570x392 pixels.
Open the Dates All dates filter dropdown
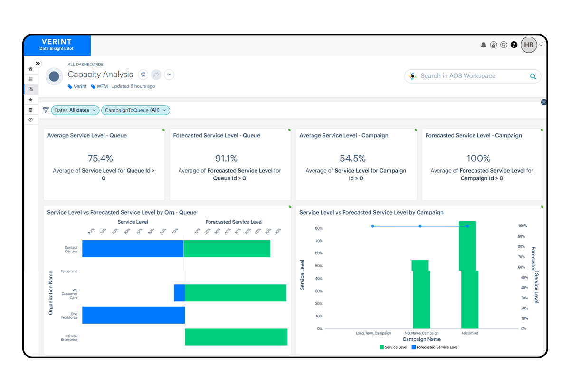click(x=75, y=110)
